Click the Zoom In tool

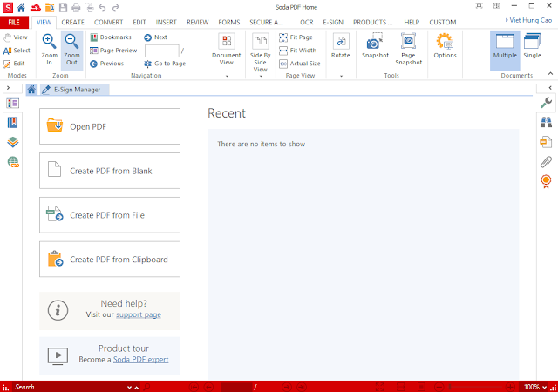point(49,50)
